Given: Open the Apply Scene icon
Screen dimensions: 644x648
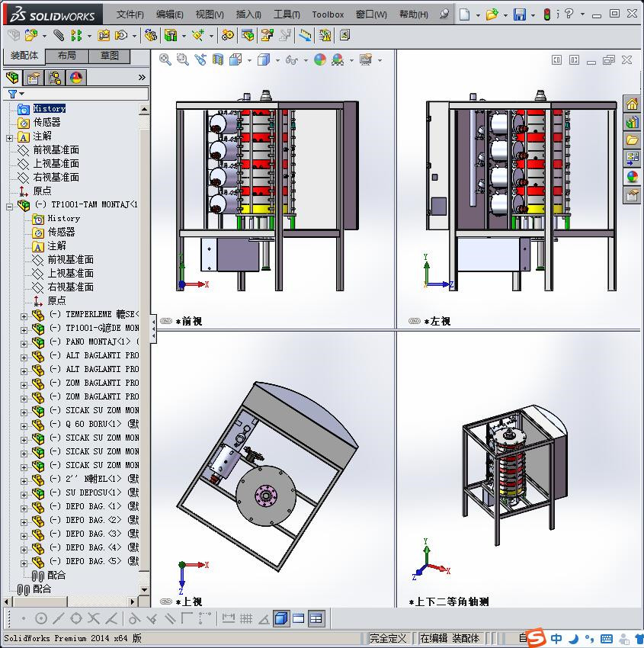Looking at the screenshot, I should coord(338,60).
